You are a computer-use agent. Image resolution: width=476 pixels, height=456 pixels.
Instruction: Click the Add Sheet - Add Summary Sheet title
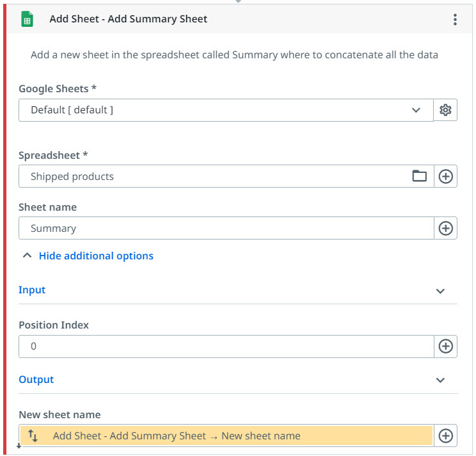click(x=129, y=19)
